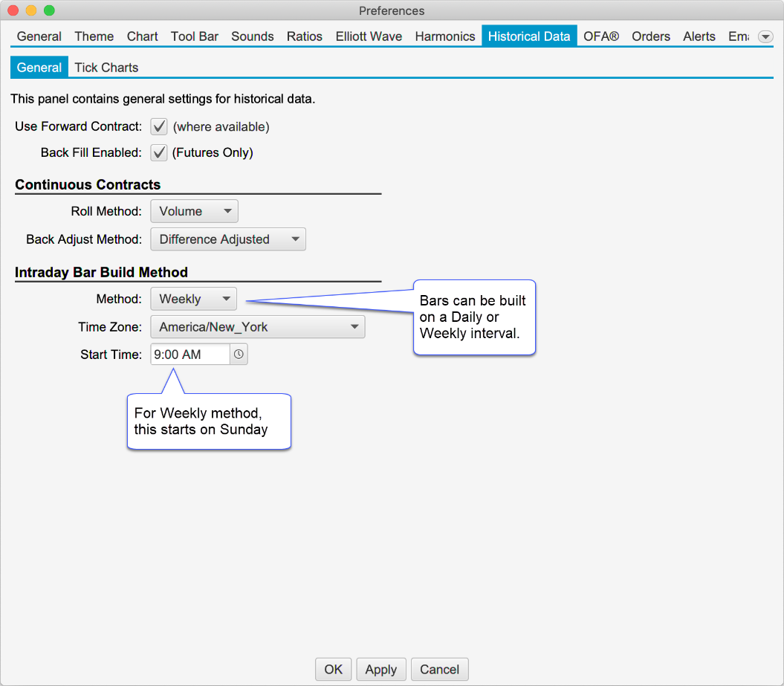Disable the Back Fill Enabled checkbox

(x=159, y=152)
